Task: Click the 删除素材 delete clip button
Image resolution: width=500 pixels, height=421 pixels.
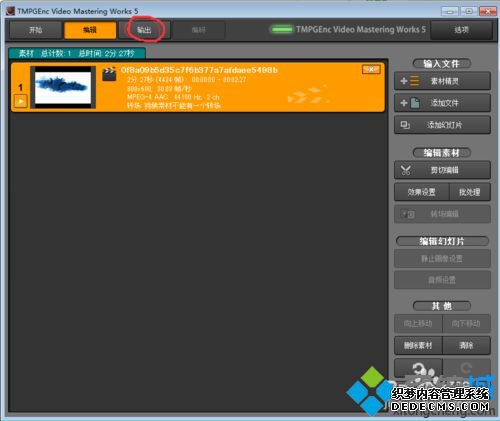Action: click(418, 345)
